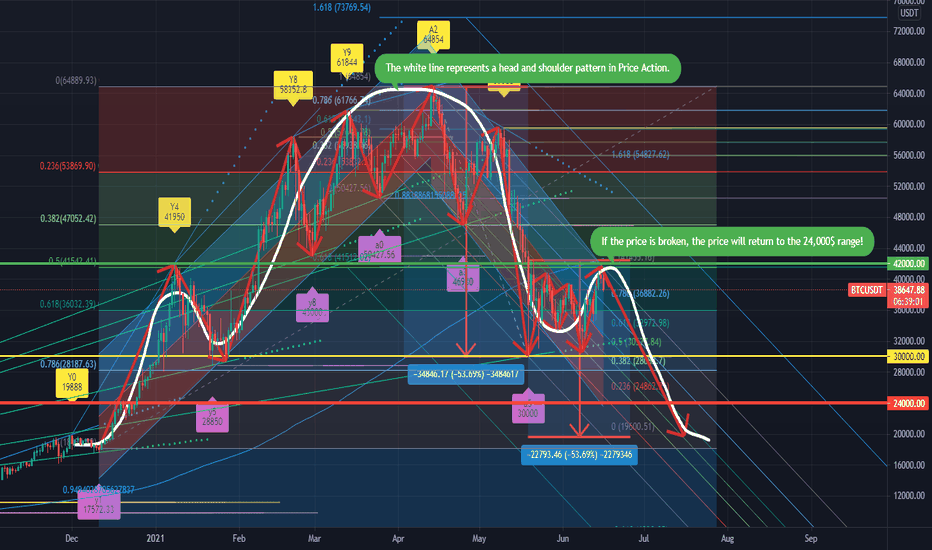
Task: Click Sep on the time axis
Action: point(811,539)
